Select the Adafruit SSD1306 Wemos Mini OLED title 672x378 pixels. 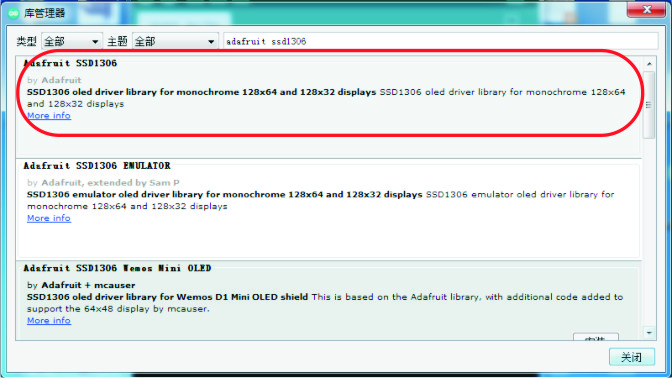[x=117, y=268]
